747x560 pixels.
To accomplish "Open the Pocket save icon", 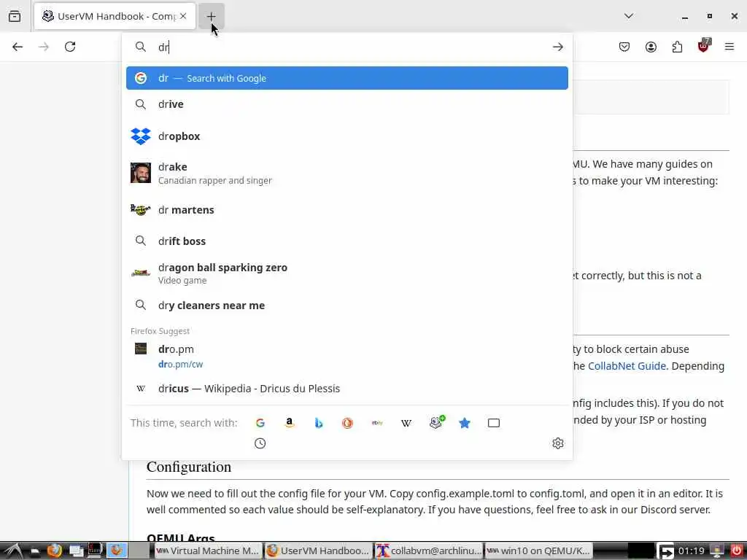I will [x=624, y=47].
